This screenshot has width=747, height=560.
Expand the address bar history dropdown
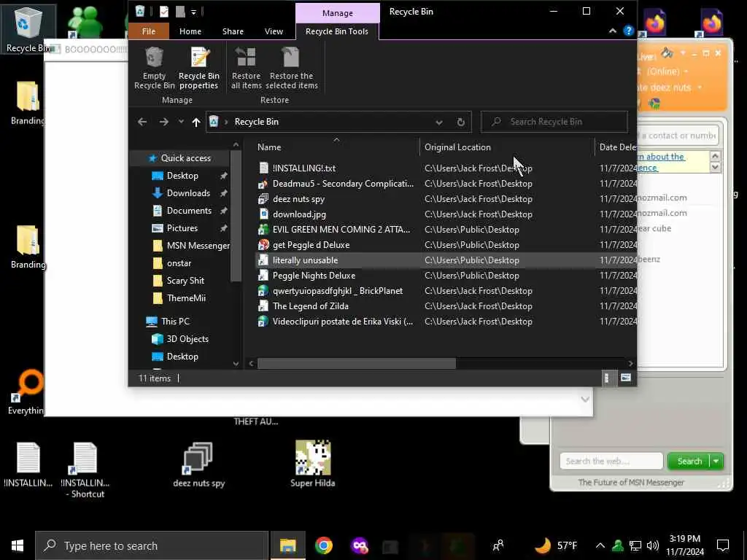tap(438, 122)
